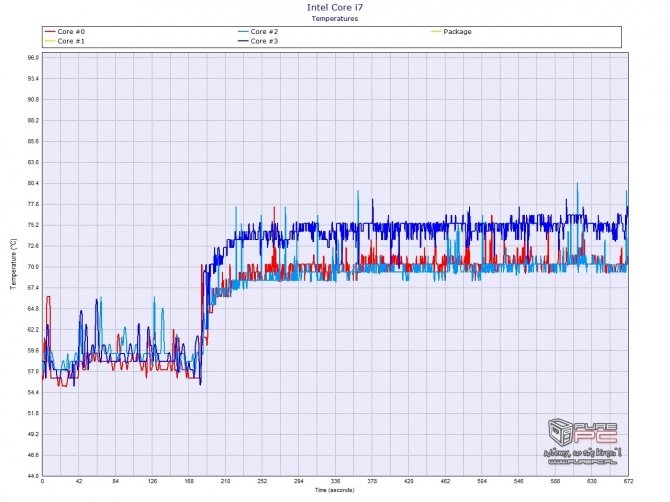This screenshot has height=502, width=670.
Task: Click the light blue Core #2 legend line
Action: pos(244,32)
